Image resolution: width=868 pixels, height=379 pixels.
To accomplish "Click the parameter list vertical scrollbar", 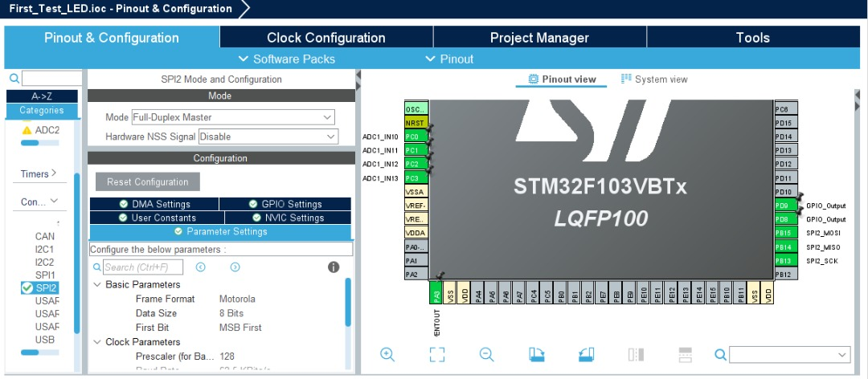I will [x=348, y=302].
